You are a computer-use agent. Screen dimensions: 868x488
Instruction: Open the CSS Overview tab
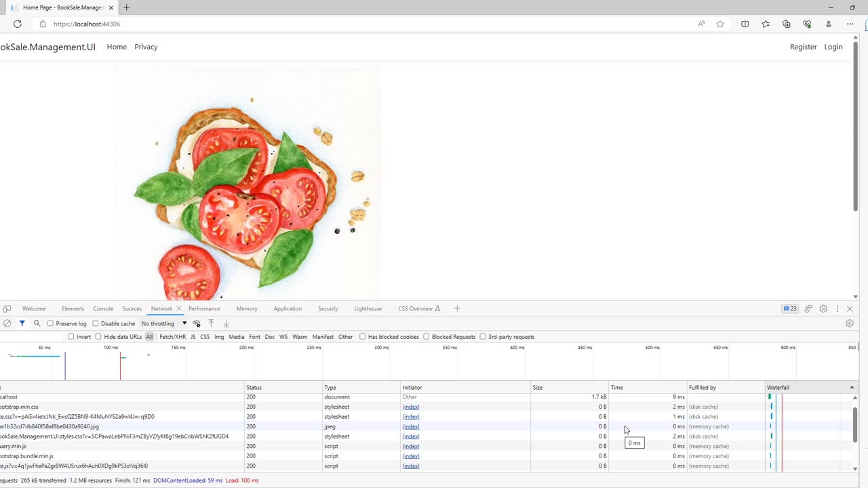pos(419,308)
